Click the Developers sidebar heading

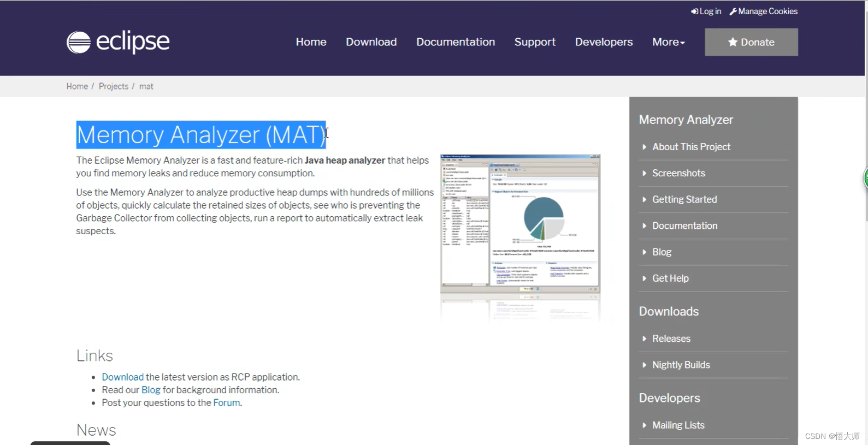[x=669, y=398]
